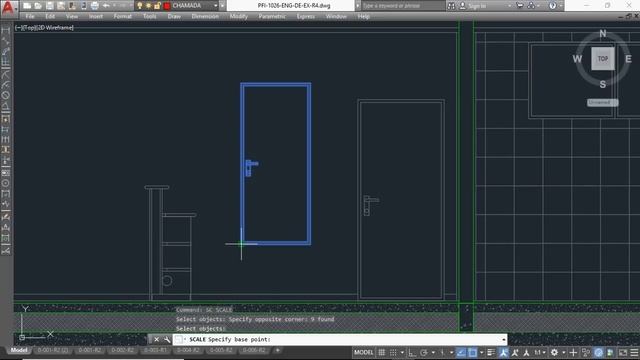Open Object Snap dropdown arrow
The height and width of the screenshot is (360, 640).
coord(482,352)
